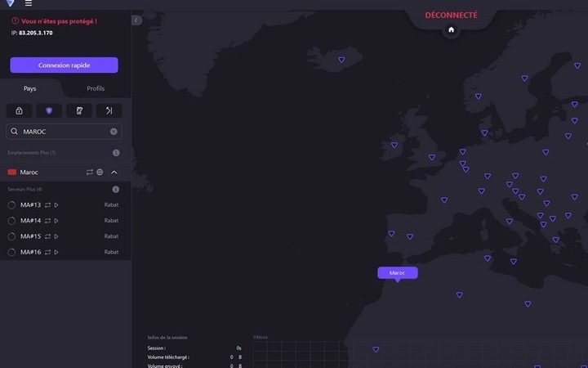Viewport: 588px width, 368px height.
Task: Click the info icon beside Emplacements Plus
Action: [116, 153]
